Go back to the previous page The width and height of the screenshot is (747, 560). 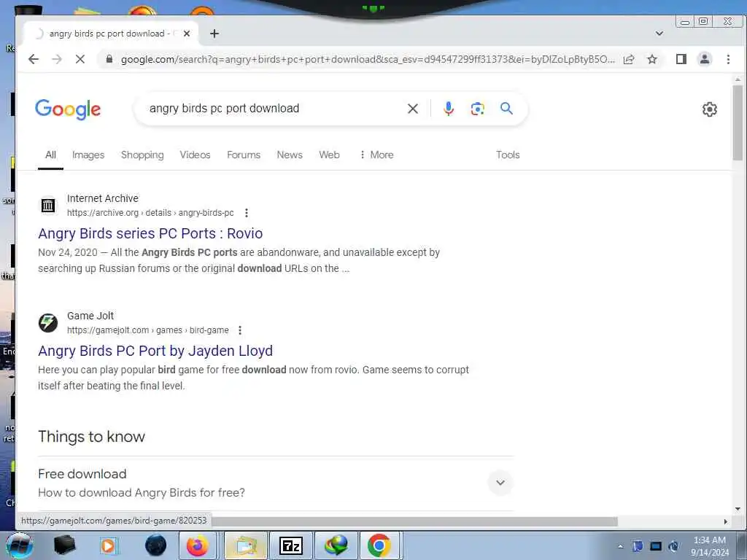(x=34, y=59)
